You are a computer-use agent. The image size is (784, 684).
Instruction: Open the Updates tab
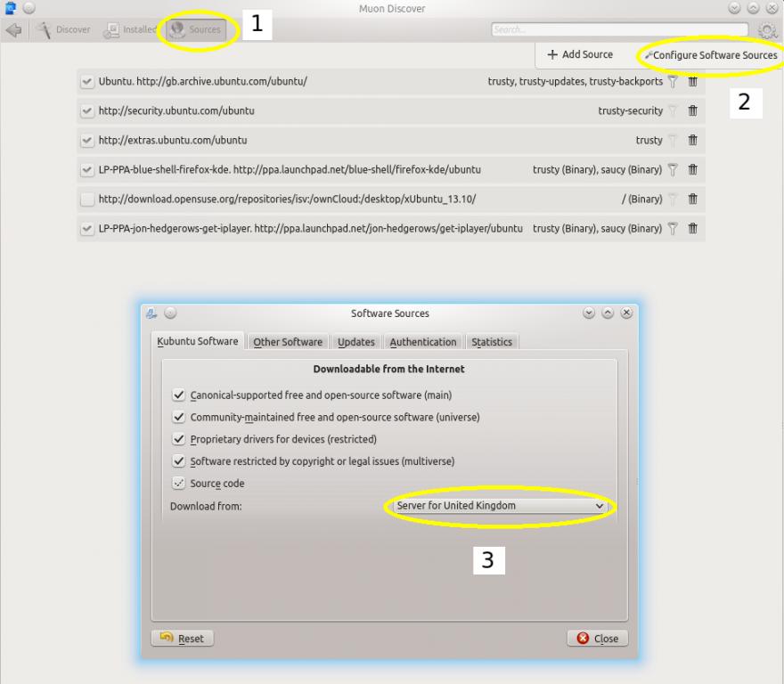(x=356, y=343)
